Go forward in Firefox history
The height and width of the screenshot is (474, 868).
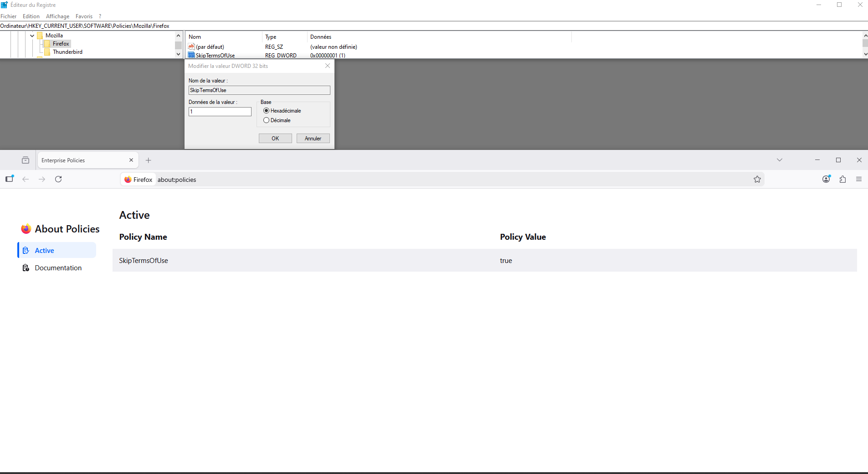tap(42, 179)
